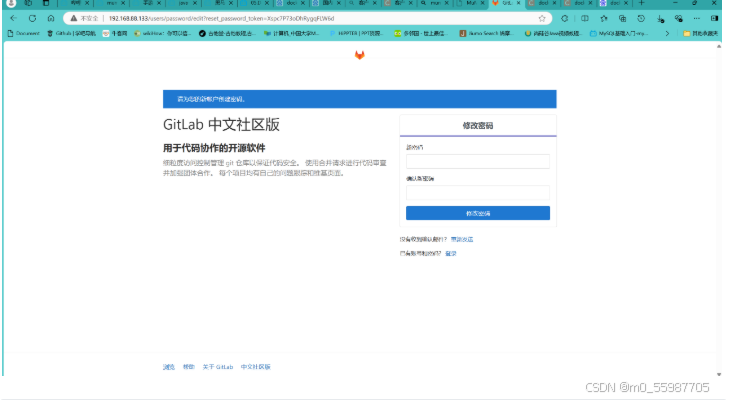The width and height of the screenshot is (730, 400).
Task: Click the 'GitLab 中文社区版' heading
Action: click(221, 125)
